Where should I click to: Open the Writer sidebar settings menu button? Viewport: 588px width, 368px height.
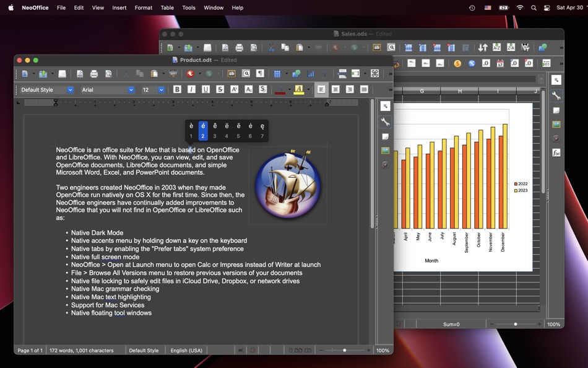pyautogui.click(x=385, y=107)
